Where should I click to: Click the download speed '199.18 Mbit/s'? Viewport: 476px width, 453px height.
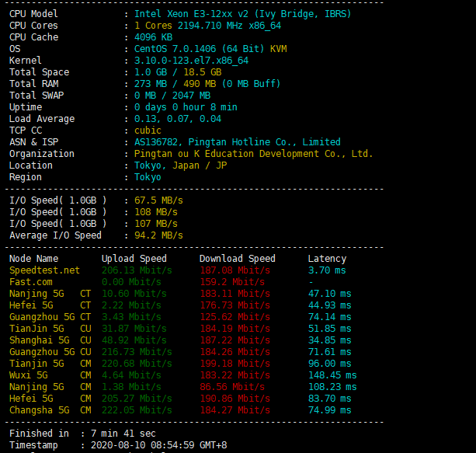point(235,364)
